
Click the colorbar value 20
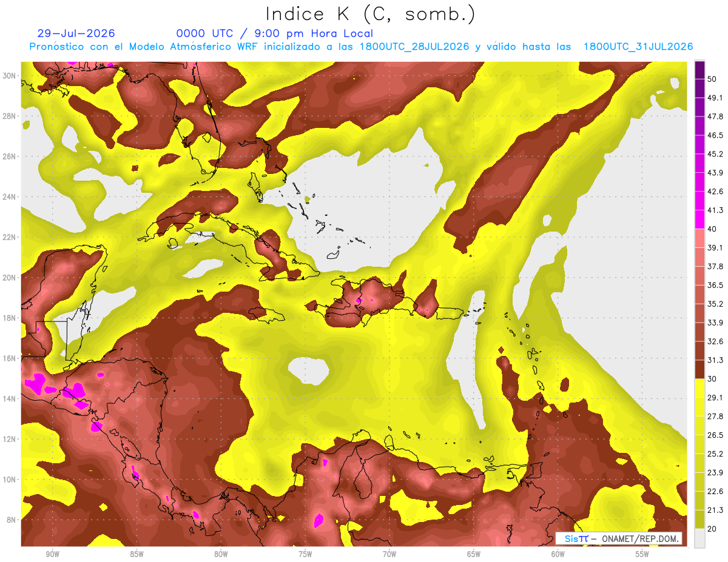(x=713, y=529)
